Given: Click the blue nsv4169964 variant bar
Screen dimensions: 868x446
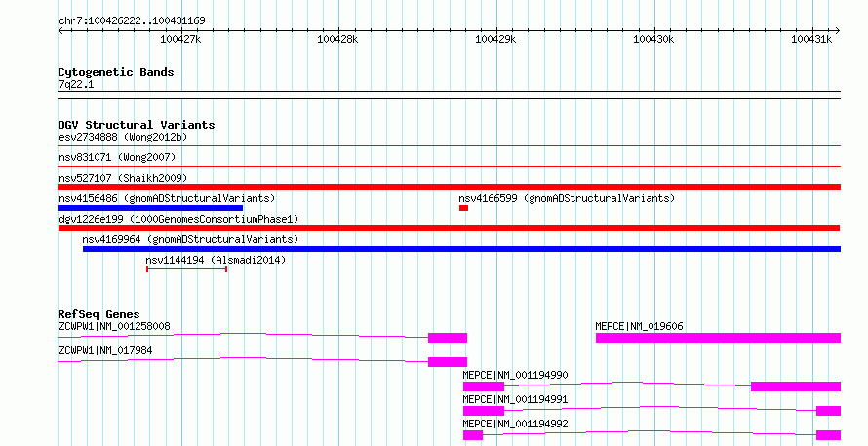Looking at the screenshot, I should 461,249.
